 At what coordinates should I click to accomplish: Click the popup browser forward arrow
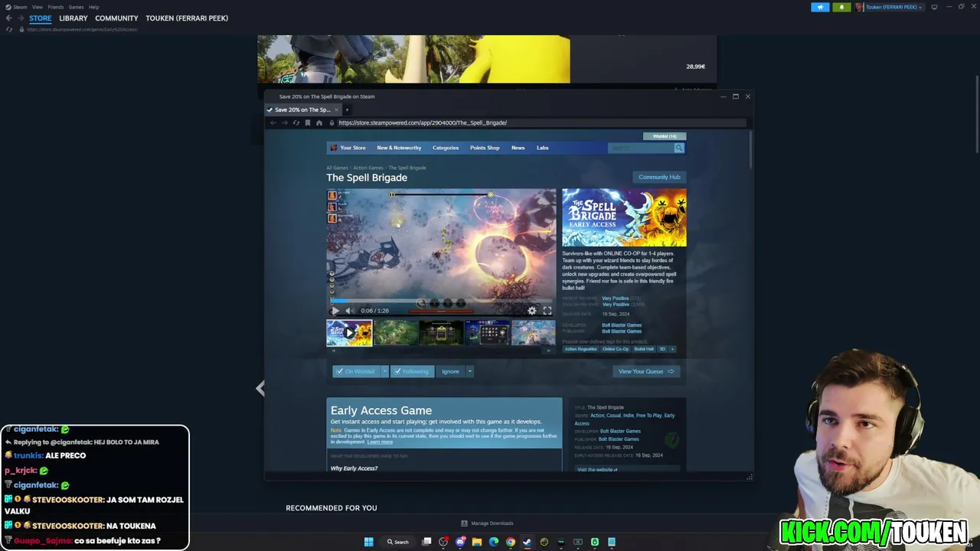[x=285, y=122]
